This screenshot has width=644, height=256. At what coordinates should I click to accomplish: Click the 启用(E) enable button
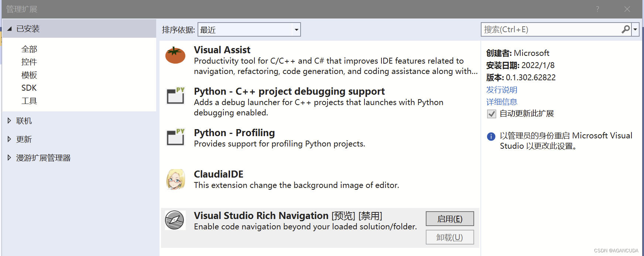449,219
